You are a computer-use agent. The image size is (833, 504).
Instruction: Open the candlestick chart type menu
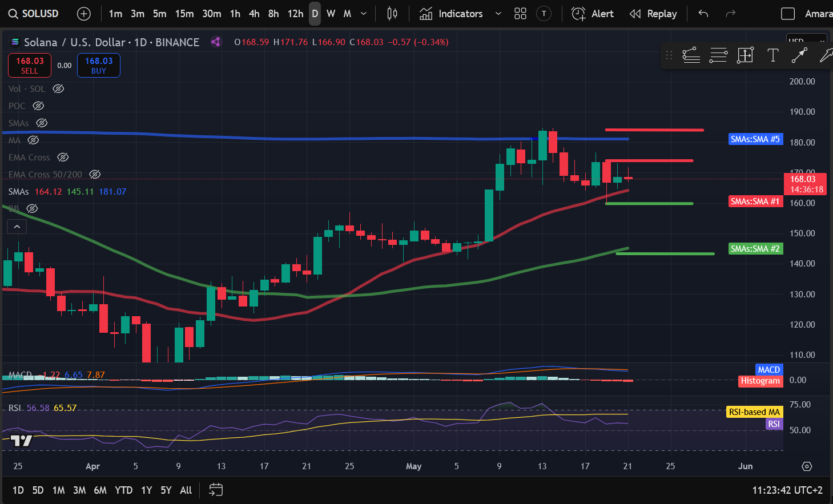pos(392,14)
